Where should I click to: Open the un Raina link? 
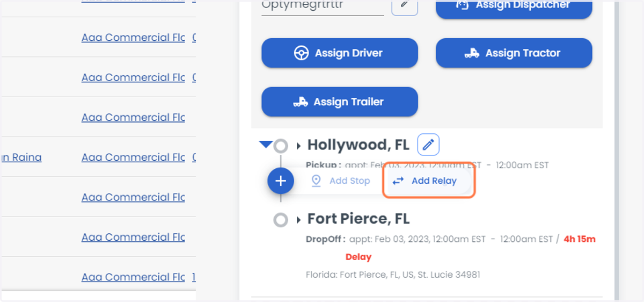pyautogui.click(x=21, y=157)
